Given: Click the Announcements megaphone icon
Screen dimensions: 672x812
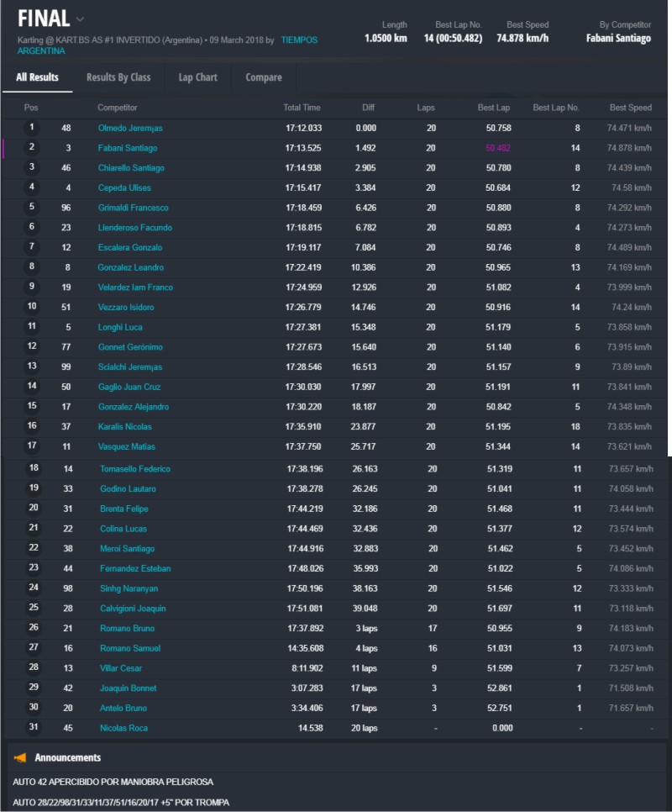Looking at the screenshot, I should (20, 757).
